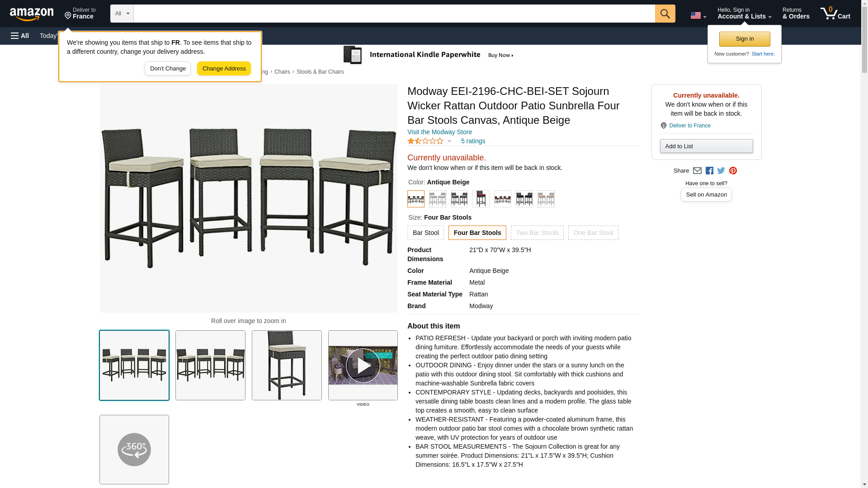Screen dimensions: 868x488
Task: Open the All hamburger menu
Action: (x=20, y=36)
